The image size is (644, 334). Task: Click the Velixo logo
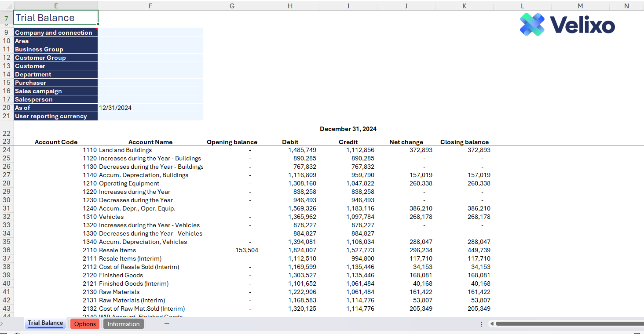coord(567,24)
